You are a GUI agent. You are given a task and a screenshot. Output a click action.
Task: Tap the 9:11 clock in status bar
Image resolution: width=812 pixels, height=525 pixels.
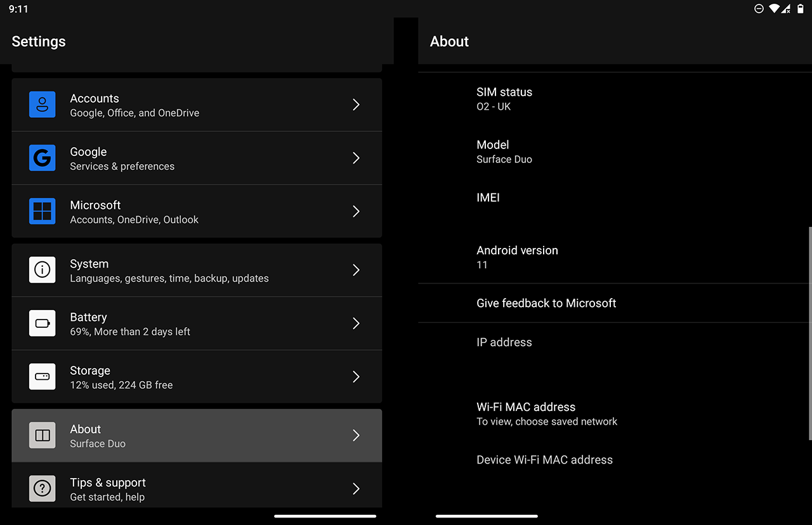tap(18, 9)
